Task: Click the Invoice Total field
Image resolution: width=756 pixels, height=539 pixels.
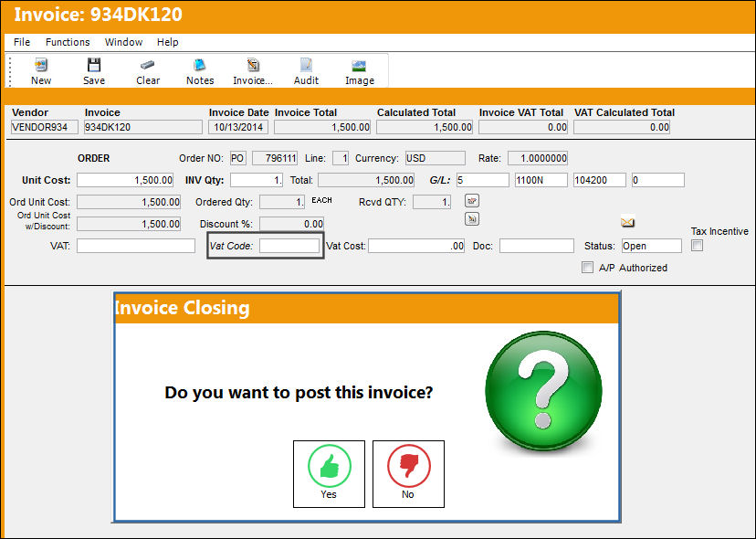Action: tap(322, 127)
